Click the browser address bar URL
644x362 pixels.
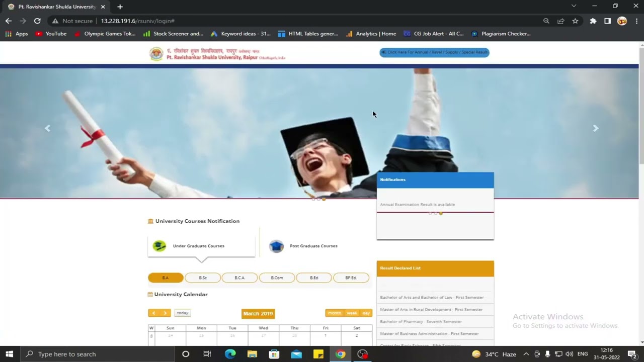tap(137, 21)
